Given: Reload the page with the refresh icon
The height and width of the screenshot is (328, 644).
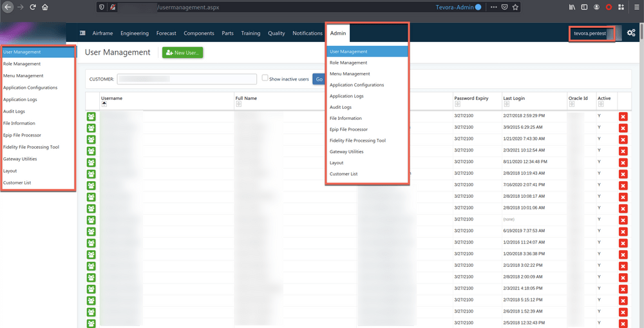Looking at the screenshot, I should pos(33,7).
